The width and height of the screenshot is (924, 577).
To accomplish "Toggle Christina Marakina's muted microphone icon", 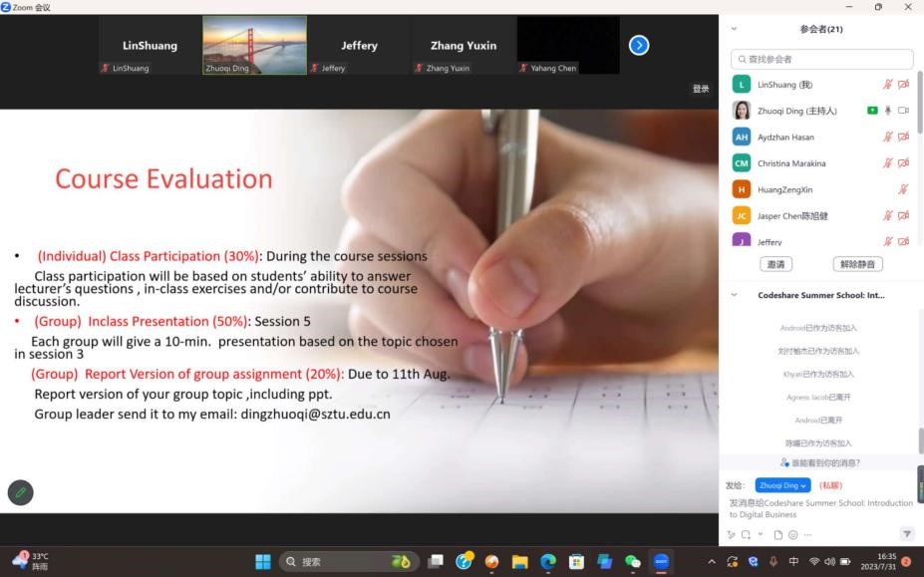I will [887, 162].
